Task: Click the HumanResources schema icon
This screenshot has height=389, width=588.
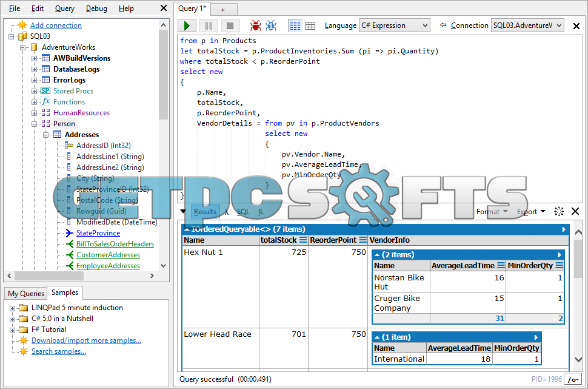Action: click(x=45, y=113)
